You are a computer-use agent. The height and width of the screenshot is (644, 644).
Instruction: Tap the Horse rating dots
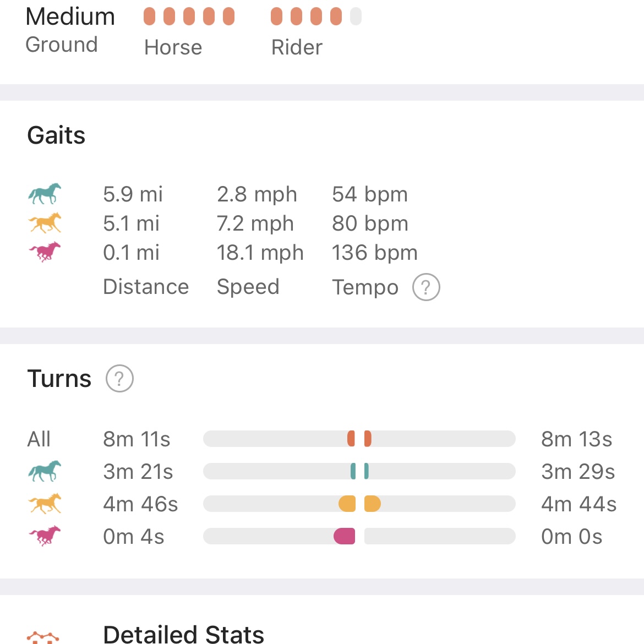[189, 17]
